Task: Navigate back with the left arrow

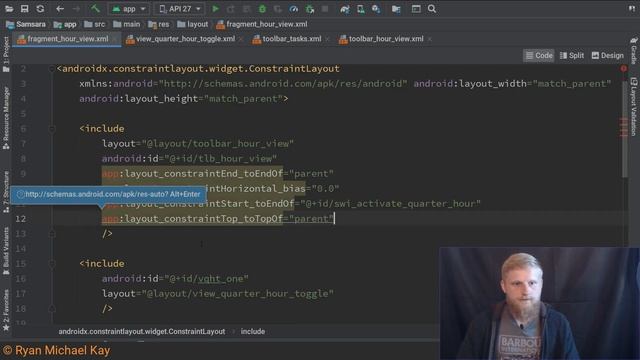Action: [60, 9]
